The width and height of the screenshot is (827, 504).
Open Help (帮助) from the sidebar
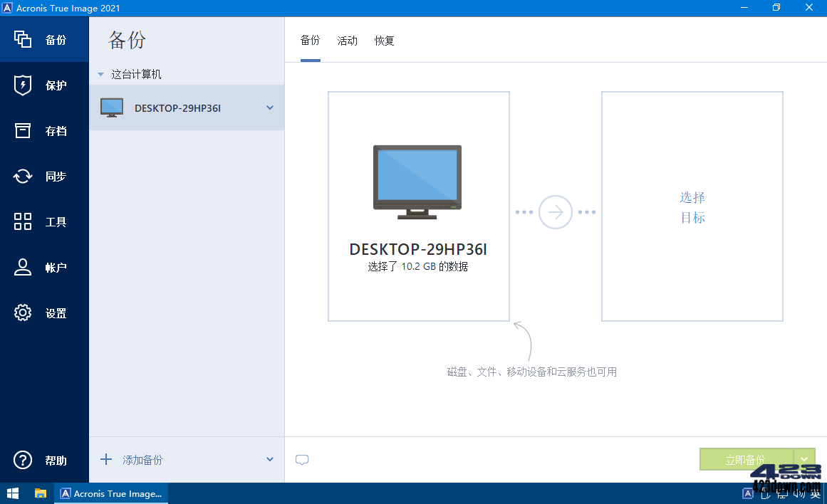pyautogui.click(x=44, y=461)
